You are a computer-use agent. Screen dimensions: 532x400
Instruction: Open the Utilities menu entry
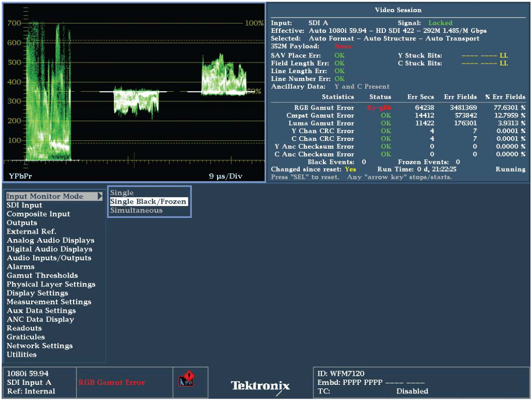point(21,355)
